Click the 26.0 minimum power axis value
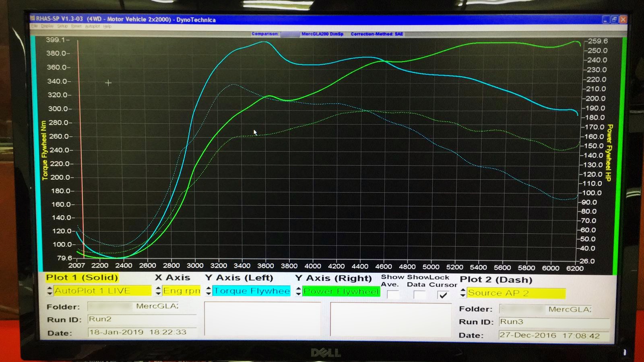This screenshot has width=644, height=362. (587, 261)
